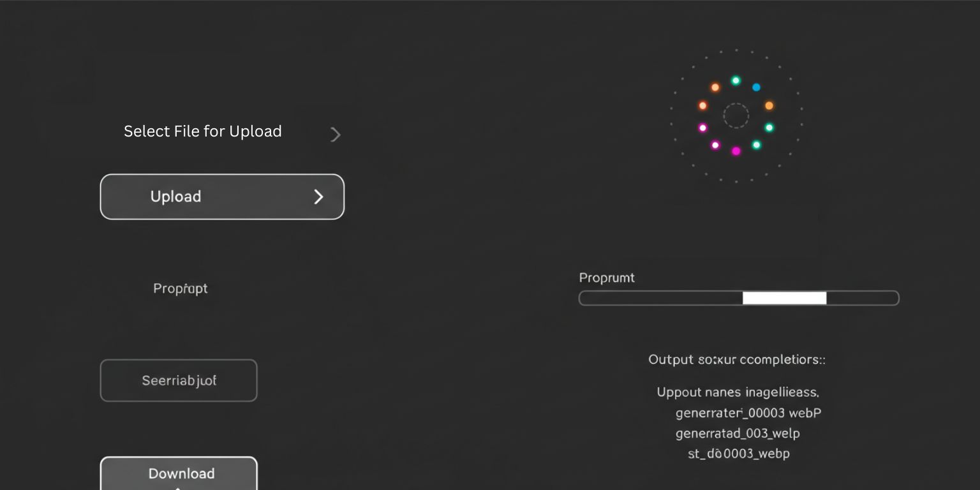Click the generrater_00003 webP file name
This screenshot has width=980, height=490.
[x=748, y=413]
